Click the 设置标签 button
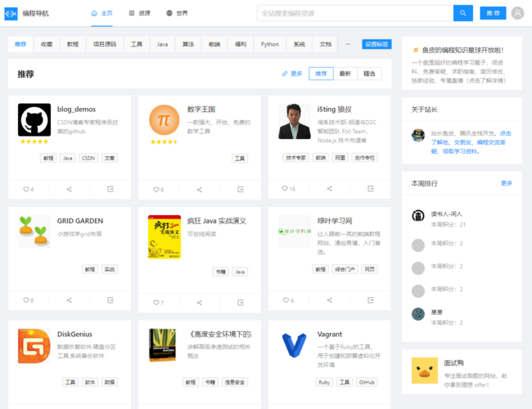 tap(376, 44)
